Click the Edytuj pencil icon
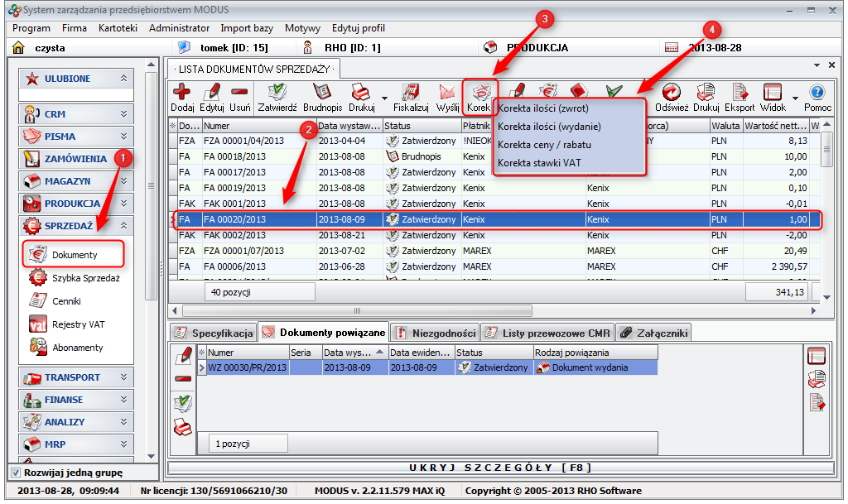 [212, 93]
